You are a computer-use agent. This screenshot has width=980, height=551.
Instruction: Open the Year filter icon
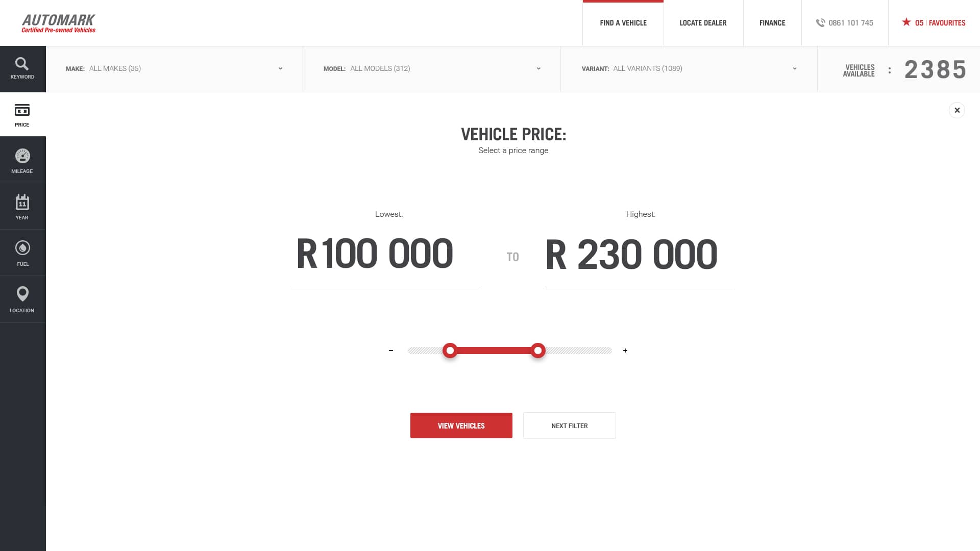(22, 203)
